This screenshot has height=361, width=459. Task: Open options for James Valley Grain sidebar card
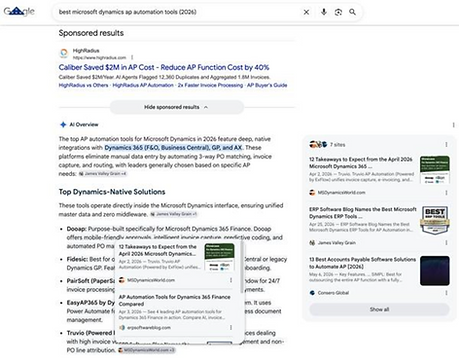coord(446,243)
